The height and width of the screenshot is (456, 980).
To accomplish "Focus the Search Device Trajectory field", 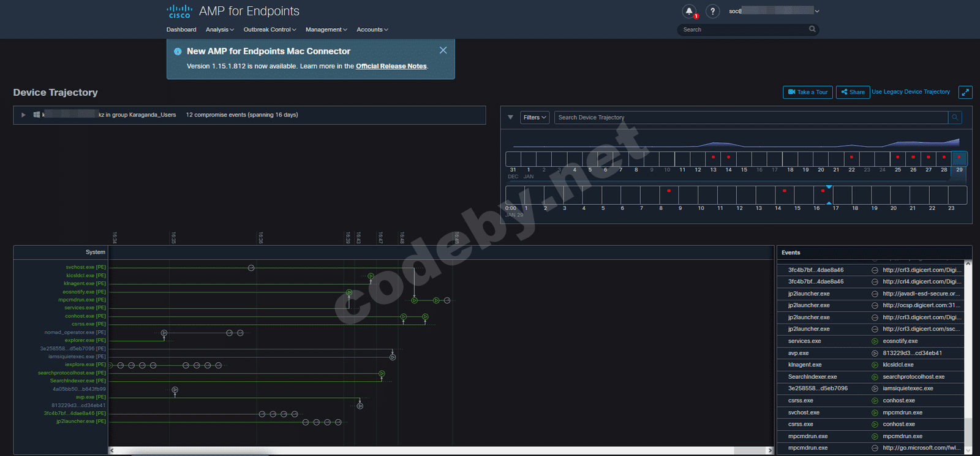I will click(751, 117).
